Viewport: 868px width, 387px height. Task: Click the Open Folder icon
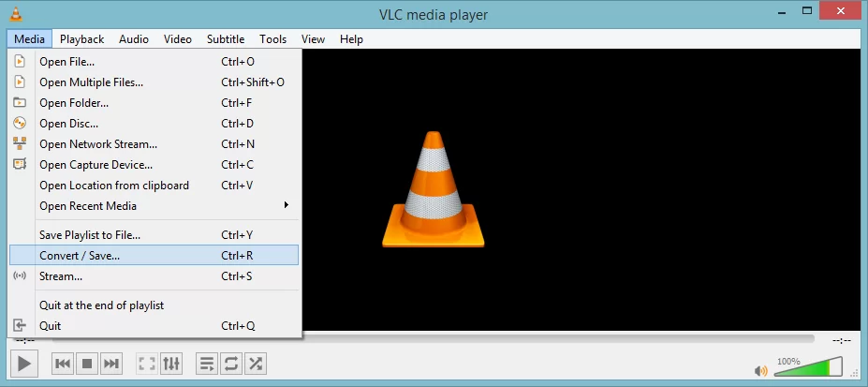click(x=20, y=102)
